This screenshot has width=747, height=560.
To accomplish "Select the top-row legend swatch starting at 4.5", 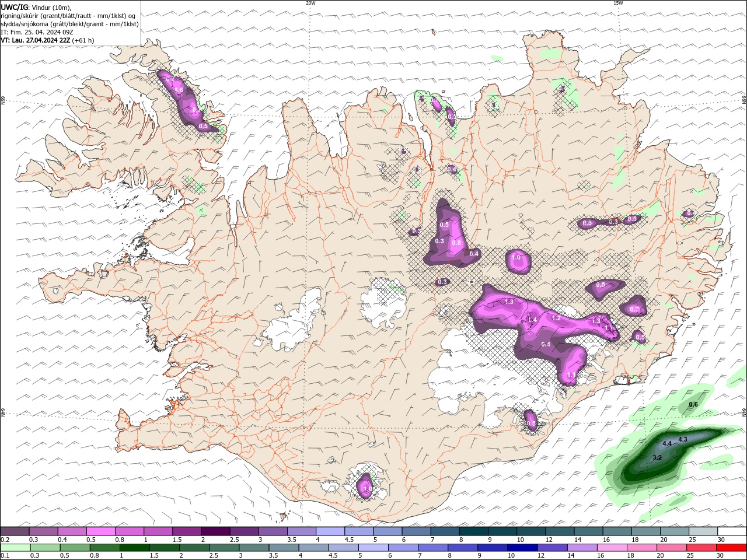I will pyautogui.click(x=359, y=531).
